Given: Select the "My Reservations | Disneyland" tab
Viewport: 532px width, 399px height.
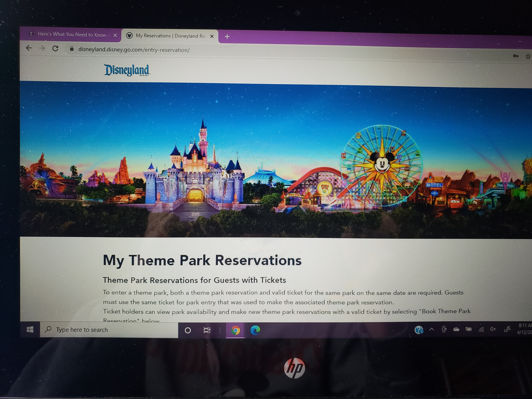Looking at the screenshot, I should click(170, 36).
